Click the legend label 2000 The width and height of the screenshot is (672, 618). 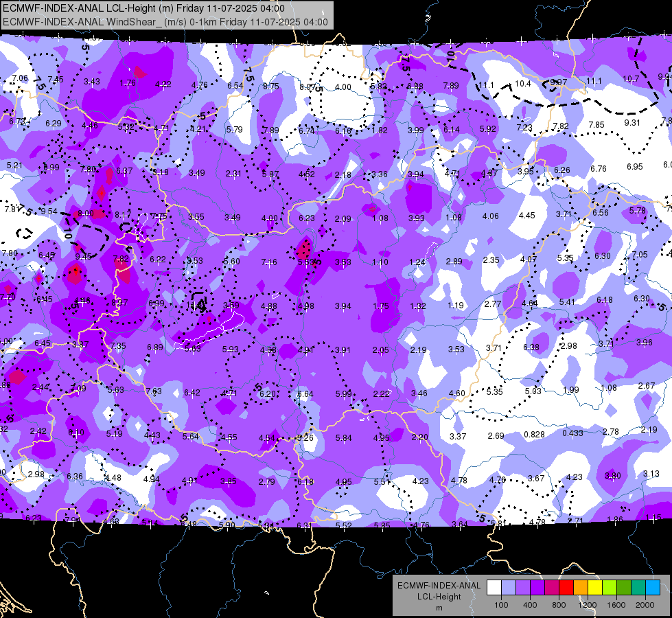click(x=645, y=605)
